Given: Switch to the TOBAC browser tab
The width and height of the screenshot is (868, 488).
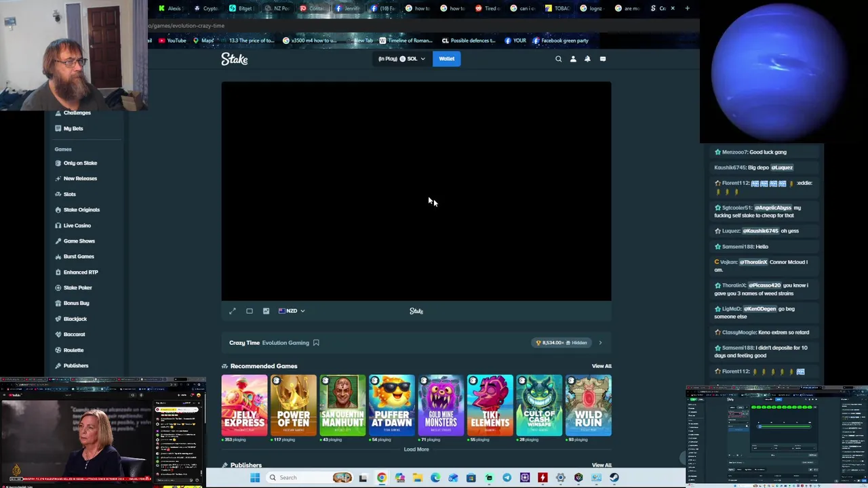Looking at the screenshot, I should point(557,8).
